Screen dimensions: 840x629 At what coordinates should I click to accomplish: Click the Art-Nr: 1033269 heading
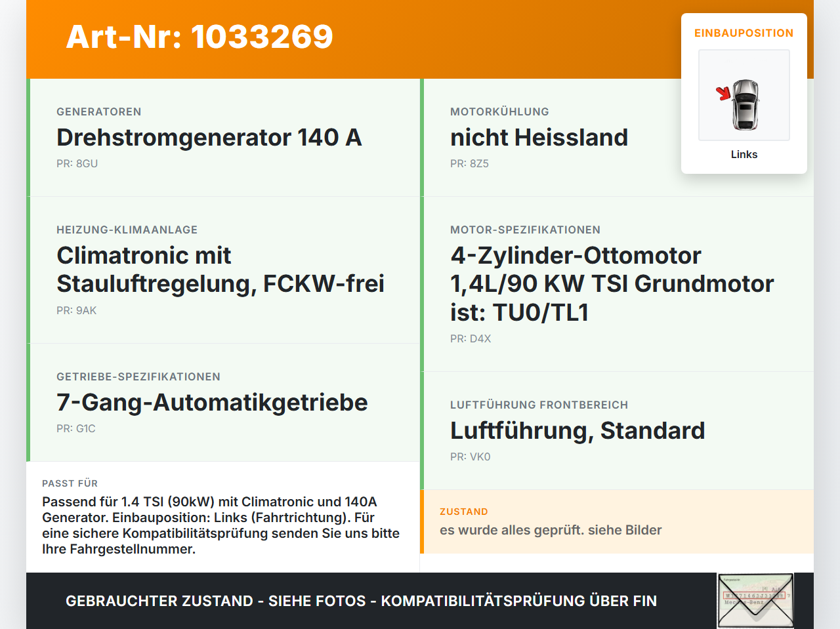tap(199, 37)
